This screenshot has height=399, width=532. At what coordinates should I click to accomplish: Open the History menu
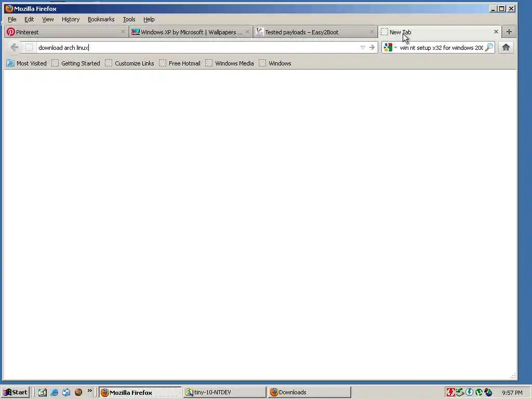pyautogui.click(x=71, y=19)
